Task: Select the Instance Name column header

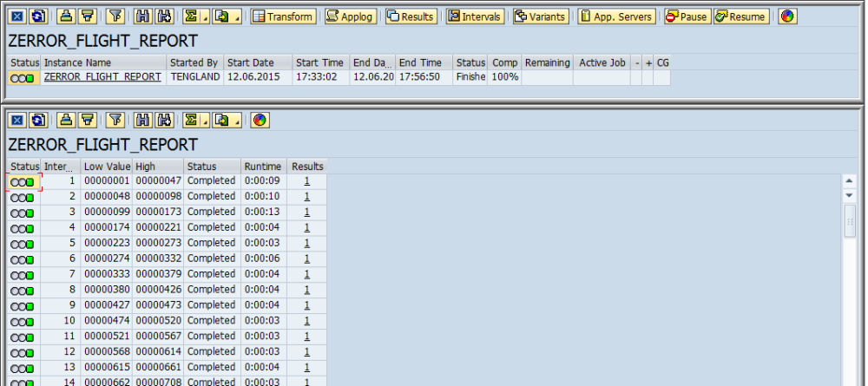Action: coord(103,62)
